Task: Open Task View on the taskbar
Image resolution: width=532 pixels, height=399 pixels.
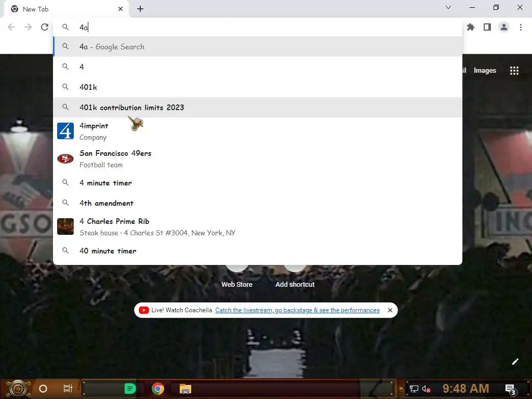Action: 68,389
